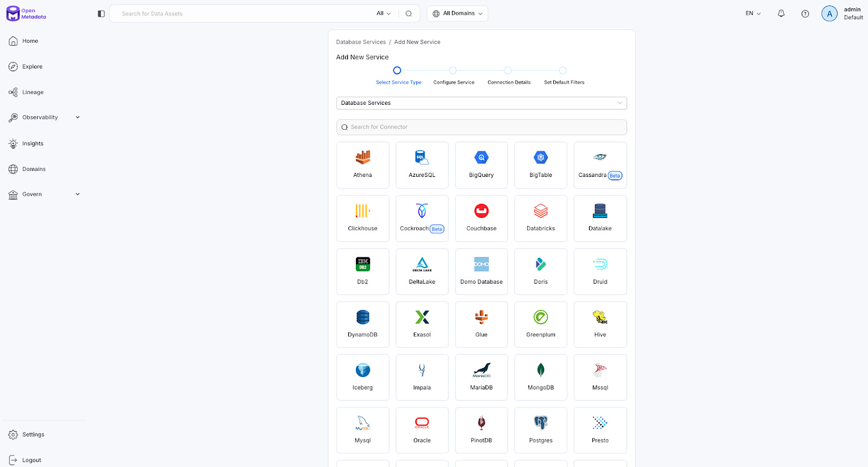Pick the Hive connector

tap(600, 325)
